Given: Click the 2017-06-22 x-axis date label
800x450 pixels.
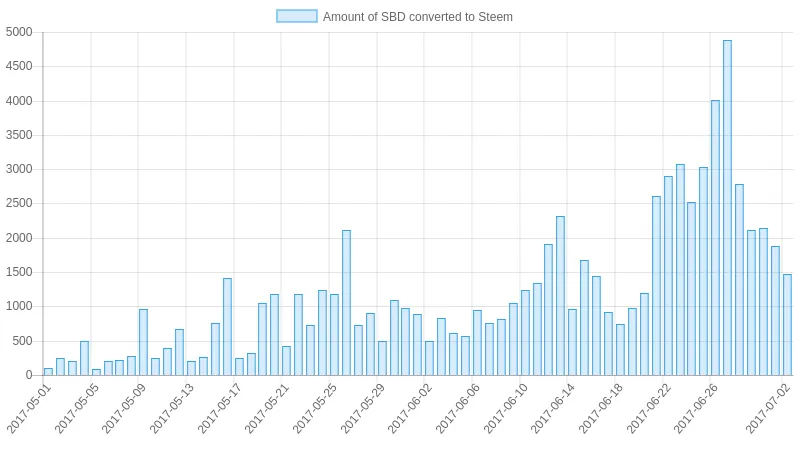Looking at the screenshot, I should pos(648,409).
